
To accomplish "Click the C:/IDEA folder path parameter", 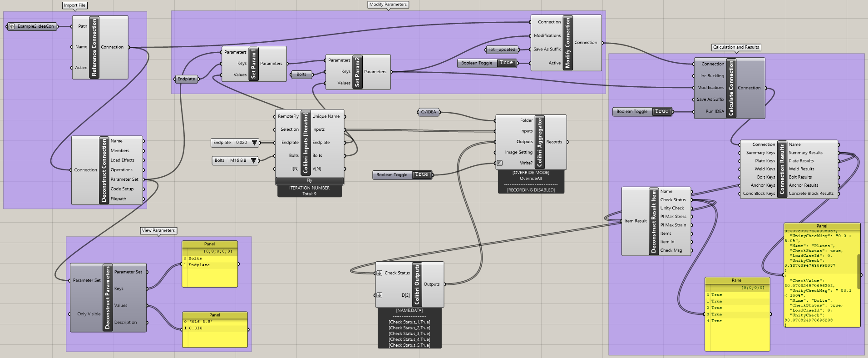I will (428, 112).
